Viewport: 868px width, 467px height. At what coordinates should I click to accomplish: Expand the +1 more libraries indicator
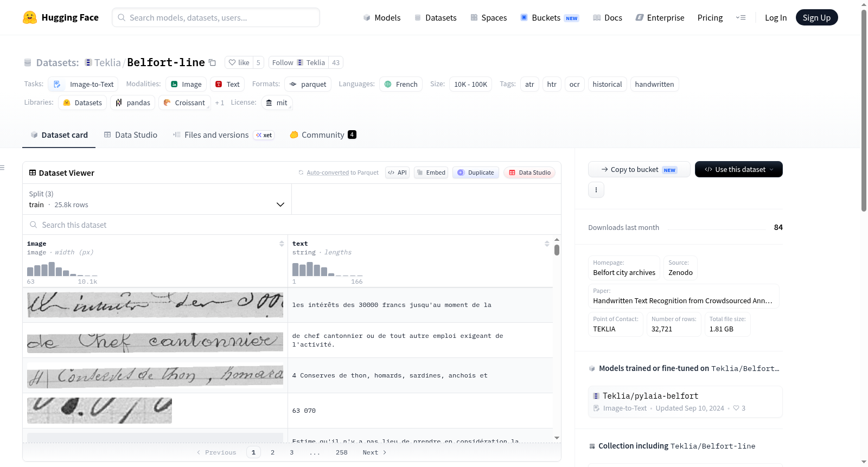tap(219, 103)
